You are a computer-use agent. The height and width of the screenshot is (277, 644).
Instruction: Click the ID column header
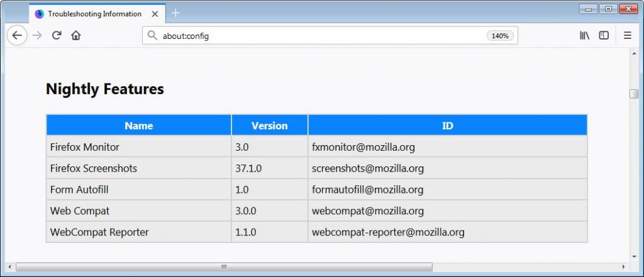[x=448, y=125]
